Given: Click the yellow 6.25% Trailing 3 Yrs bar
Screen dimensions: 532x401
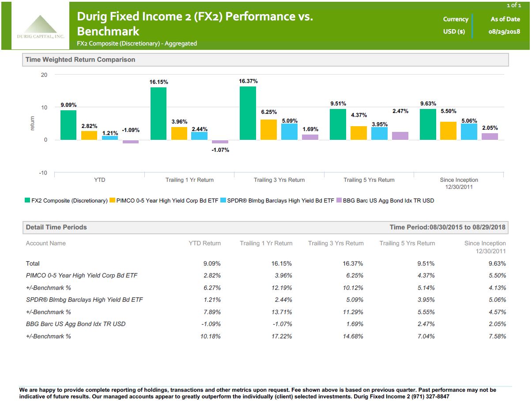Looking at the screenshot, I should [269, 130].
